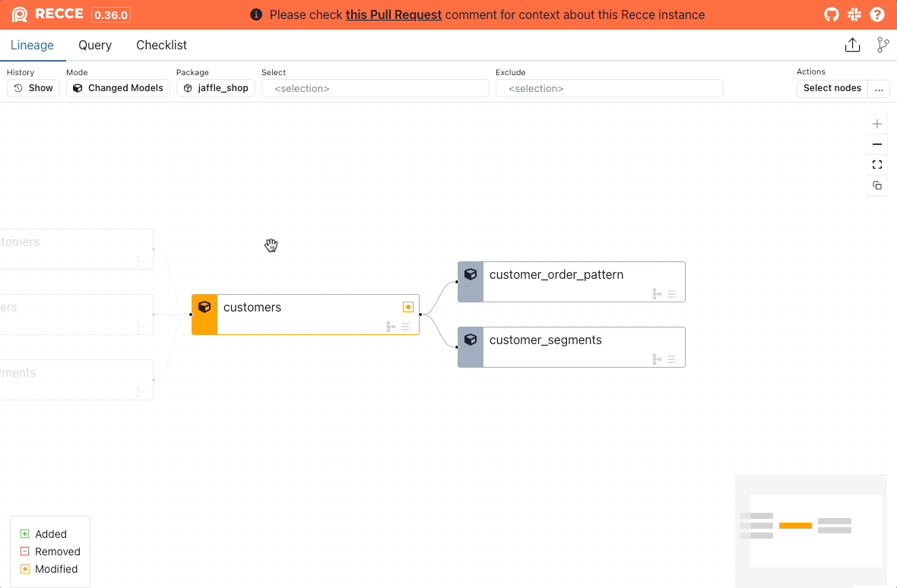
Task: Open the jaffle_shop package dropdown
Action: (216, 88)
